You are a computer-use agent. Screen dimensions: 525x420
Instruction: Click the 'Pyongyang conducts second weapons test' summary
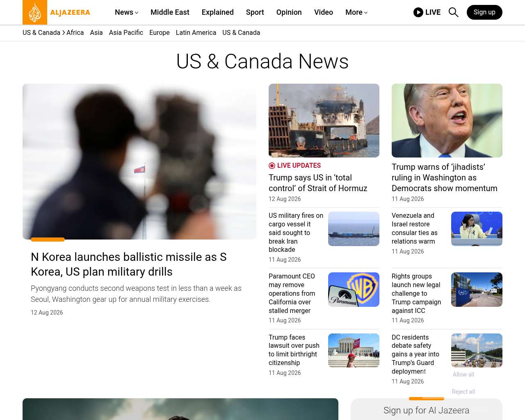coord(136,294)
